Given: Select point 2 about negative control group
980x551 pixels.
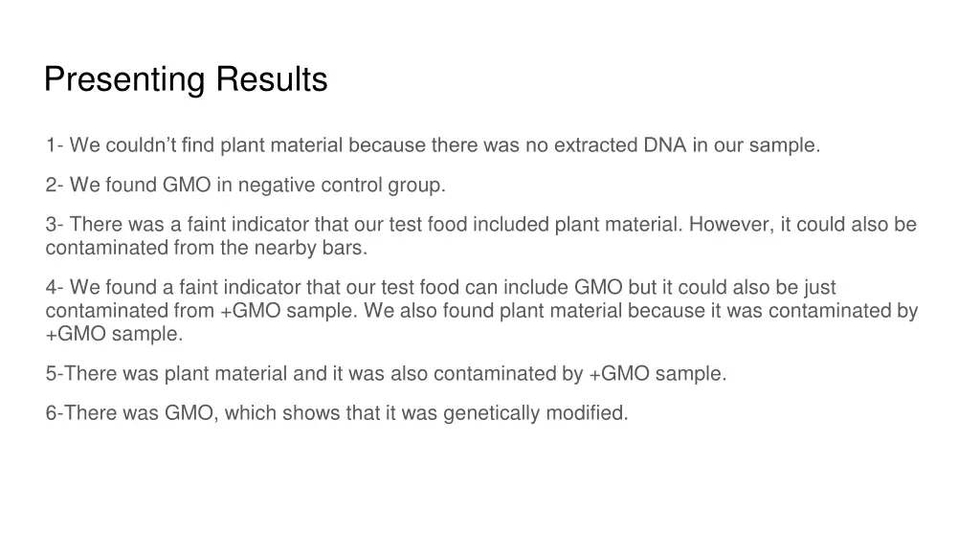Looking at the screenshot, I should point(245,185).
